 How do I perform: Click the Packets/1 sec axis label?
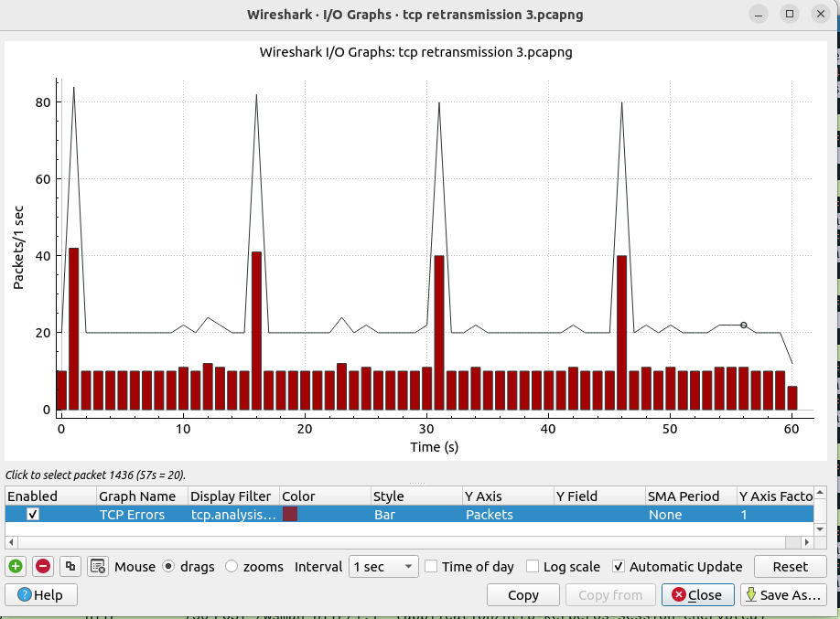pyautogui.click(x=18, y=248)
